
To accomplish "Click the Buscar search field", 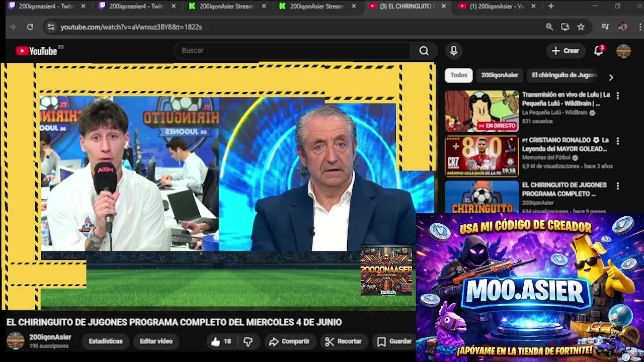I will tap(292, 51).
